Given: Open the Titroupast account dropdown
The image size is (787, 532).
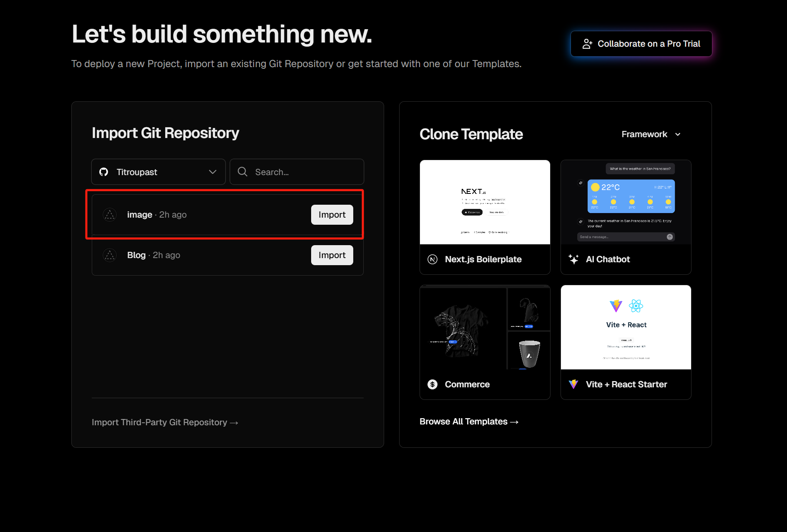Looking at the screenshot, I should 158,172.
